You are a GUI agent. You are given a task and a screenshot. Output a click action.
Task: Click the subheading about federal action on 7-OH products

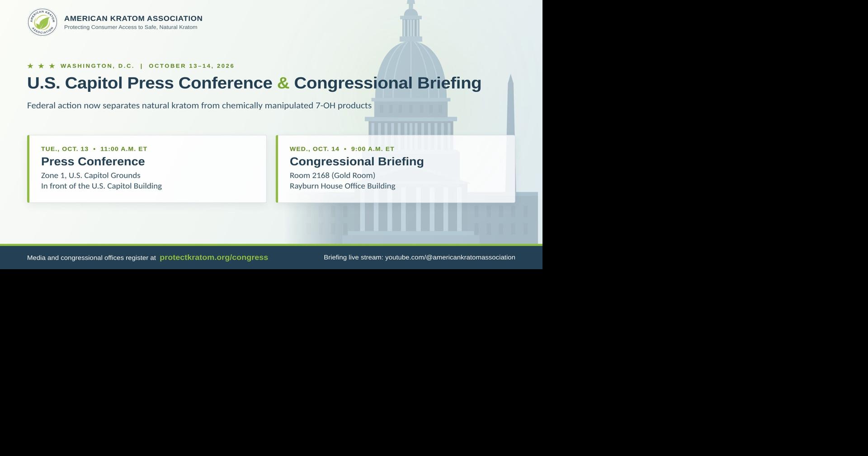coord(199,106)
